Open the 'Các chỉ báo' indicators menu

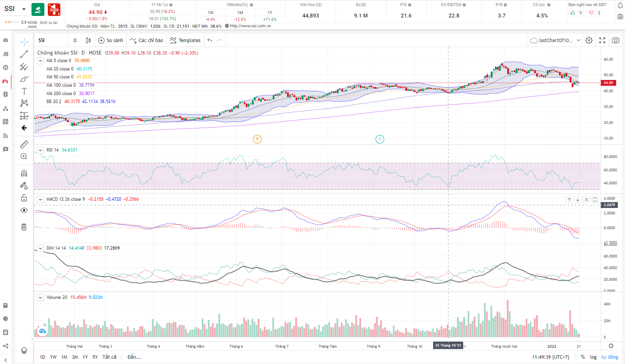[x=146, y=40]
